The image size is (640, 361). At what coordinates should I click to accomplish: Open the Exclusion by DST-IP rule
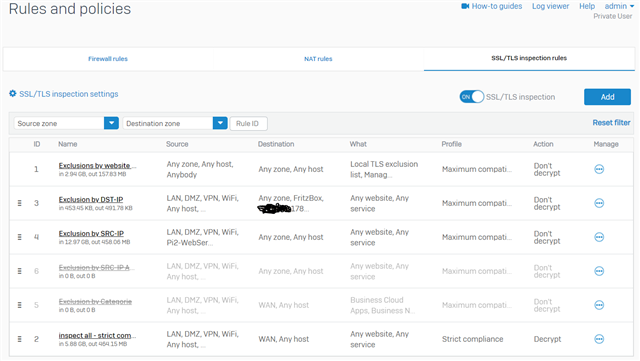pos(91,199)
